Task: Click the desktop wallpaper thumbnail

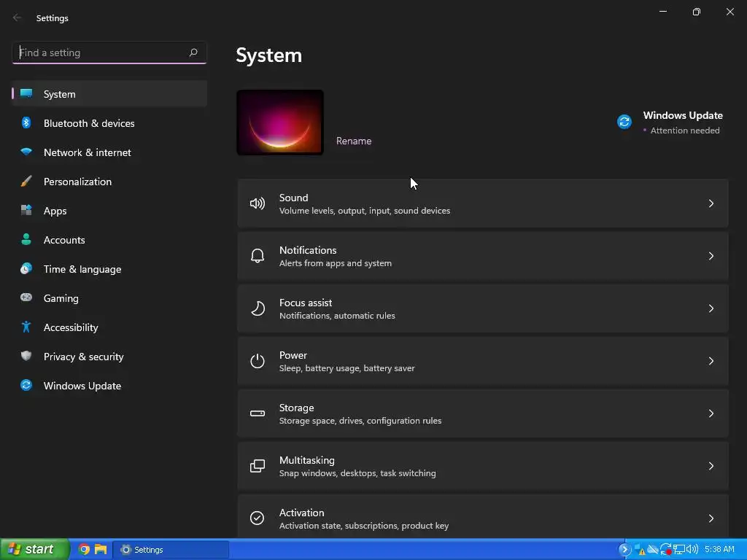Action: pos(280,122)
